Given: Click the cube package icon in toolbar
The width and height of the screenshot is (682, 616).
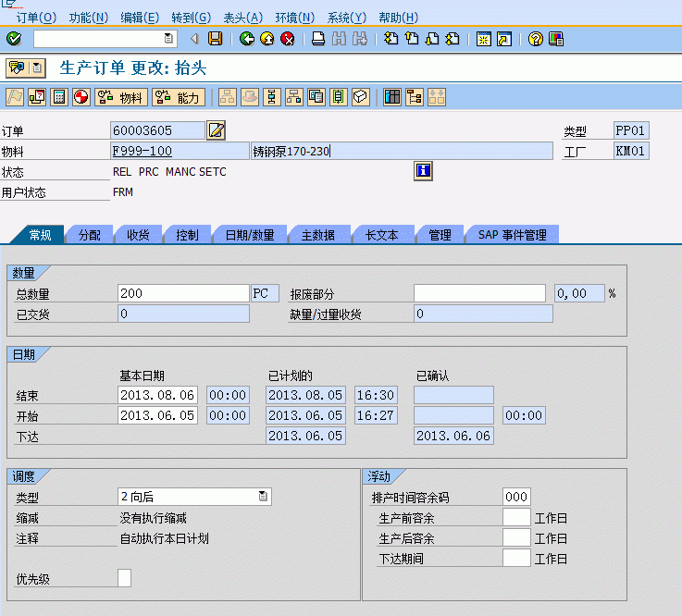Looking at the screenshot, I should coord(361,97).
